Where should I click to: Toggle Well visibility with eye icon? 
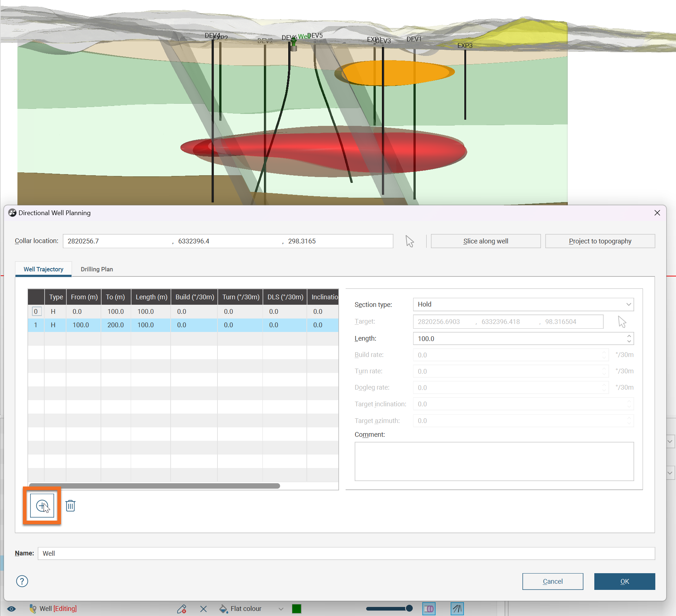(12, 609)
